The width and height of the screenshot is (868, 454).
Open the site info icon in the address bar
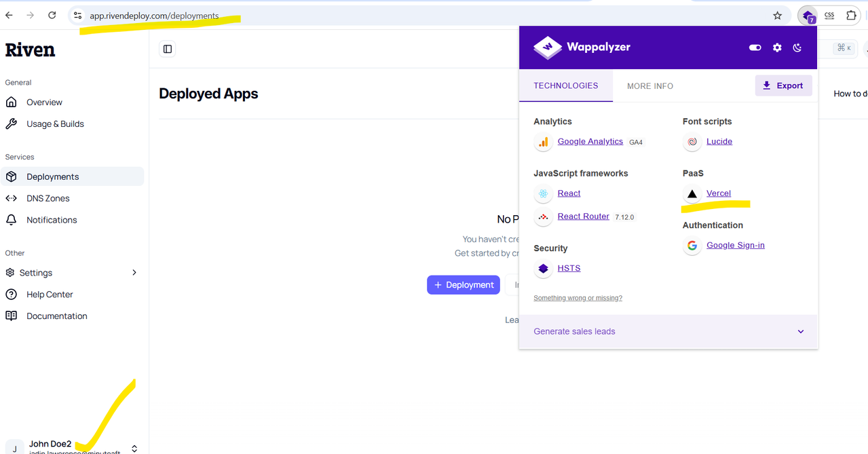[77, 15]
